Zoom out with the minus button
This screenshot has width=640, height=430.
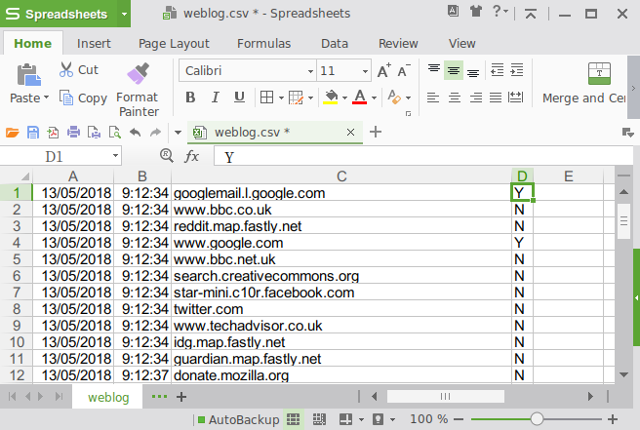click(x=458, y=419)
